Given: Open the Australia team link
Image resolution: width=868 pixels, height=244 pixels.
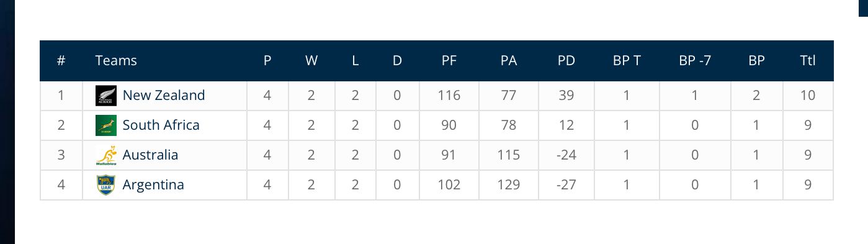Looking at the screenshot, I should coord(150,155).
